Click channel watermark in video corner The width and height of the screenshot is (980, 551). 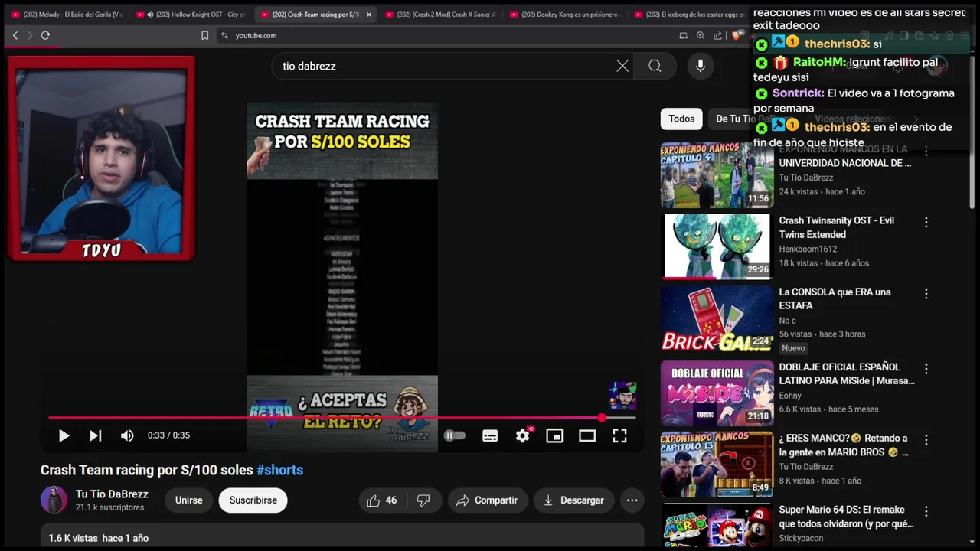622,396
